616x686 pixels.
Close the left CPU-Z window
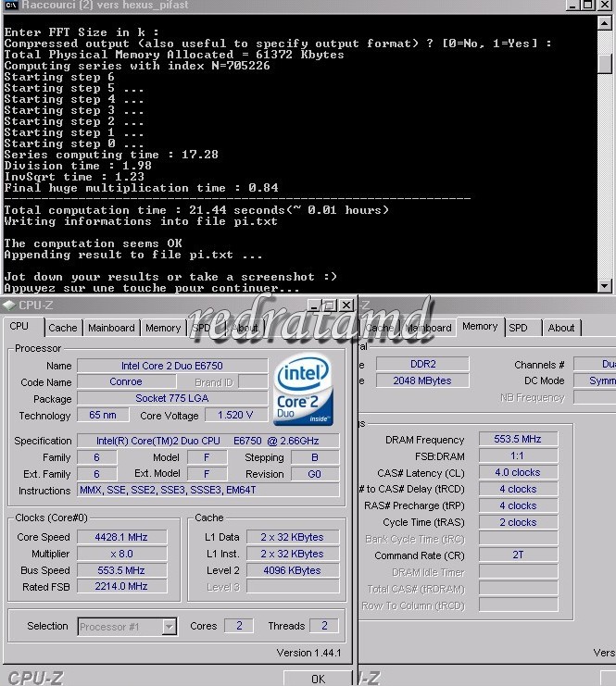[346, 305]
